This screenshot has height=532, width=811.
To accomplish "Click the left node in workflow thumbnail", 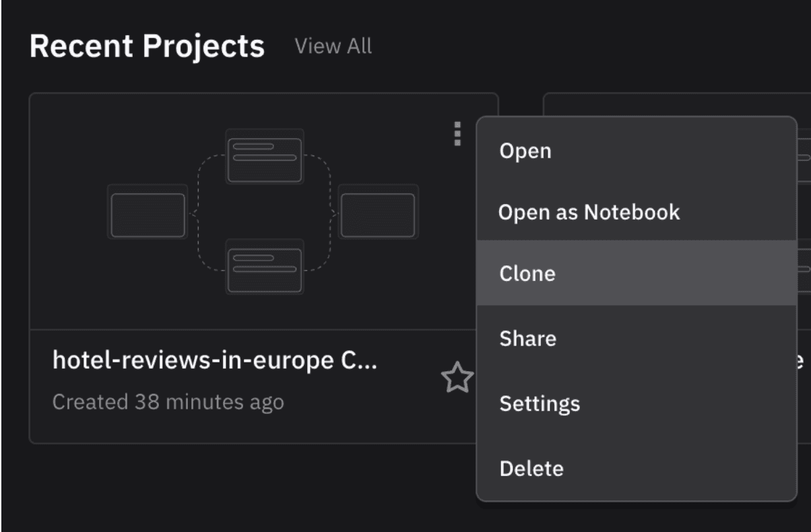I will pos(148,215).
